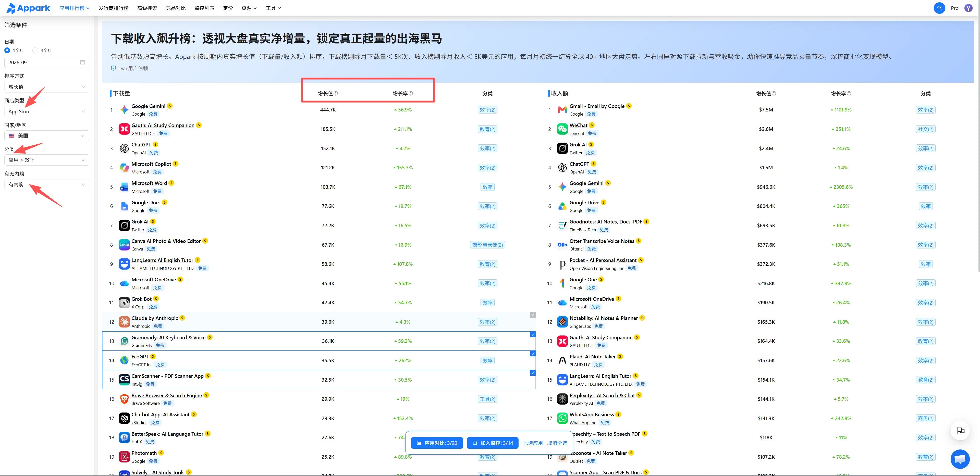Open the 有无内购 dropdown
980x476 pixels.
coord(47,185)
